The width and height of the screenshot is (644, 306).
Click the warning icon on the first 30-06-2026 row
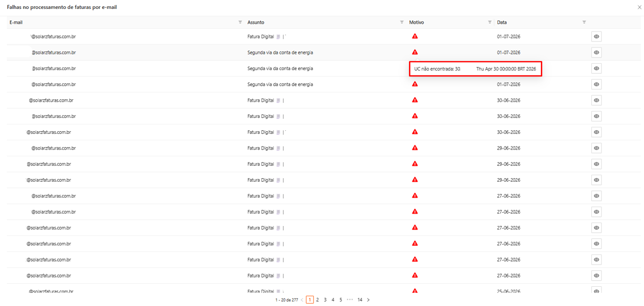pyautogui.click(x=415, y=100)
